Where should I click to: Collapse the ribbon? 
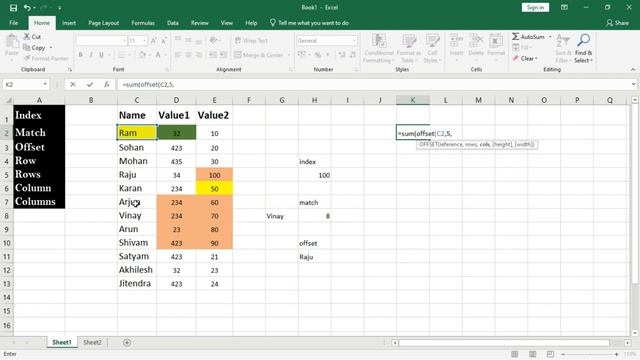[x=633, y=70]
